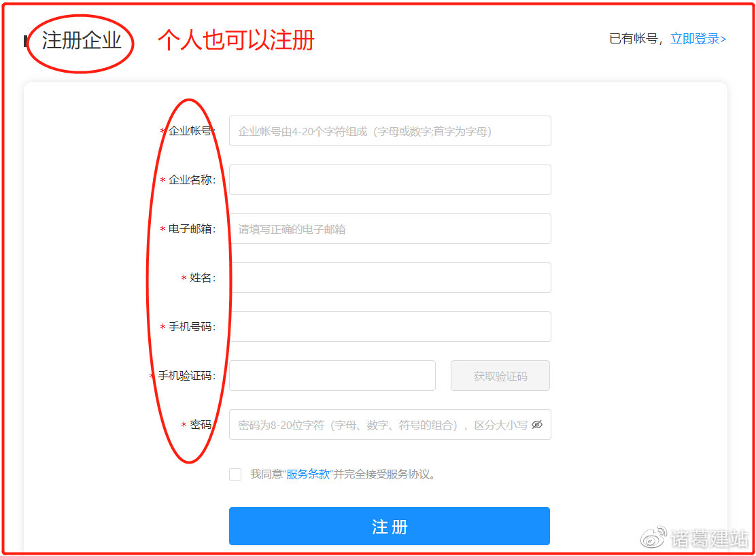This screenshot has height=556, width=756.
Task: Select the 手机号码 phone number input field
Action: click(x=390, y=326)
